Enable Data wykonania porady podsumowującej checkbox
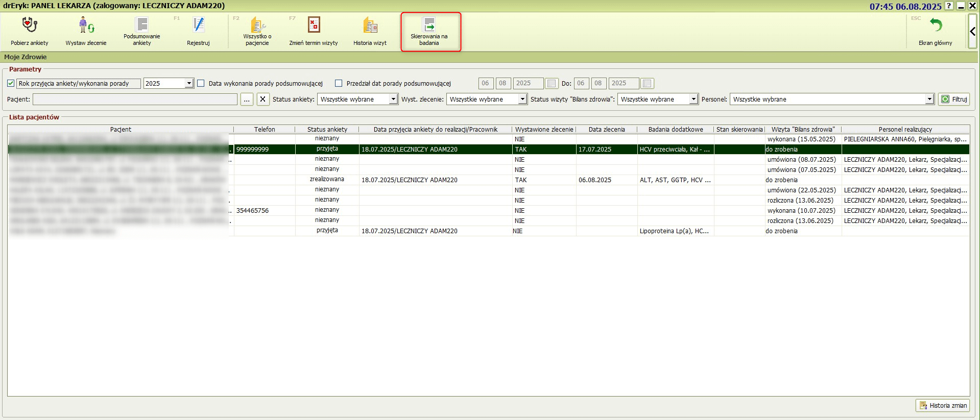Image resolution: width=980 pixels, height=420 pixels. [x=201, y=83]
